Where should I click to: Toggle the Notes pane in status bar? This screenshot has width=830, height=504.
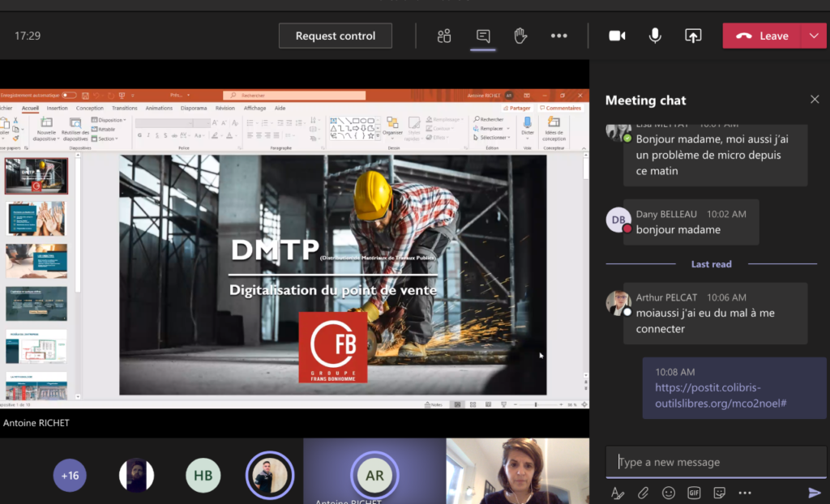coord(434,404)
